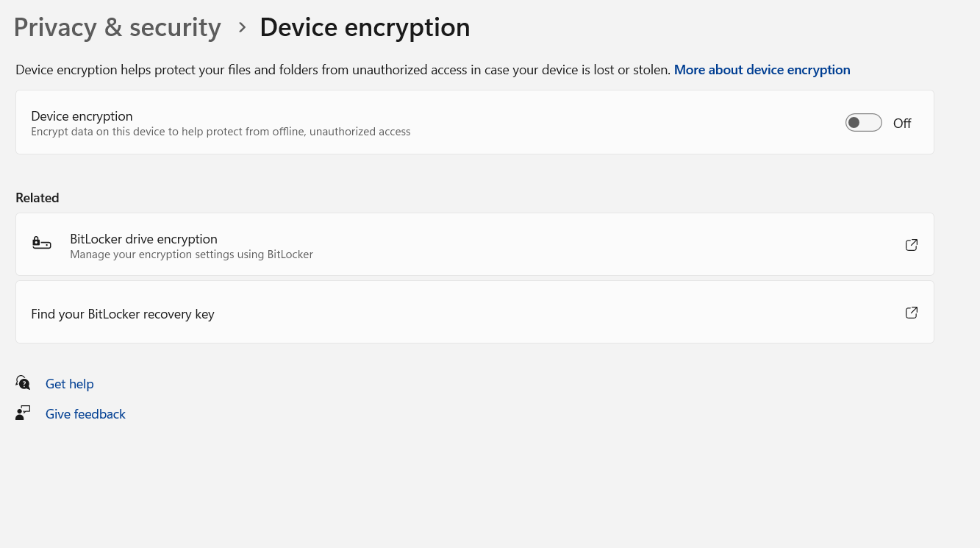Open the Give feedback link
Image resolution: width=980 pixels, height=548 pixels.
[85, 413]
